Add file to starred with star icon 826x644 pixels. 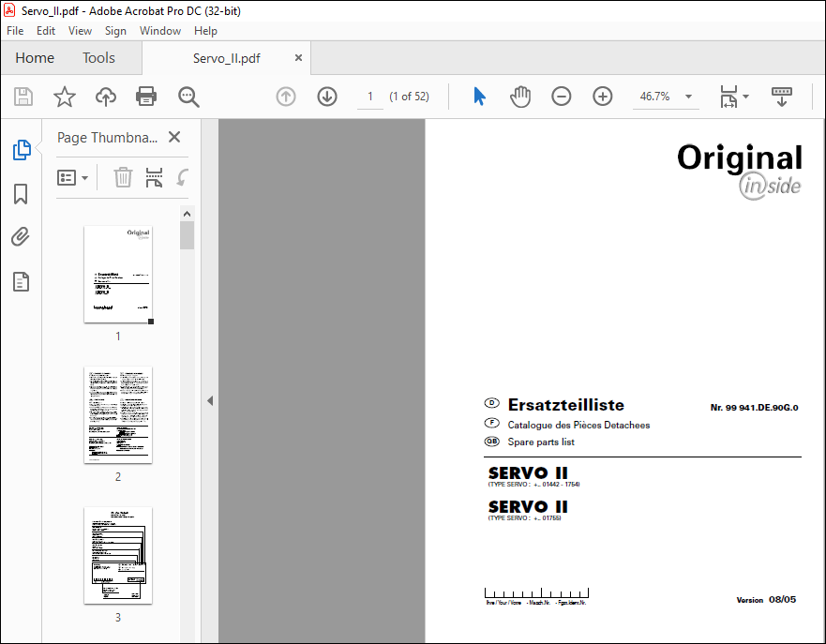(65, 97)
